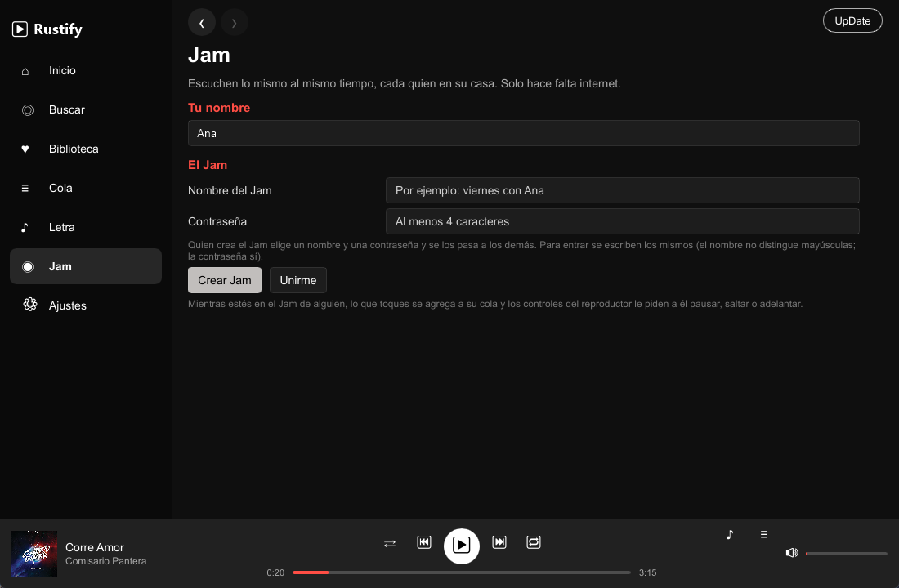Click the Tu nombre field containing Ana
Viewport: 899px width, 588px height.
click(523, 133)
